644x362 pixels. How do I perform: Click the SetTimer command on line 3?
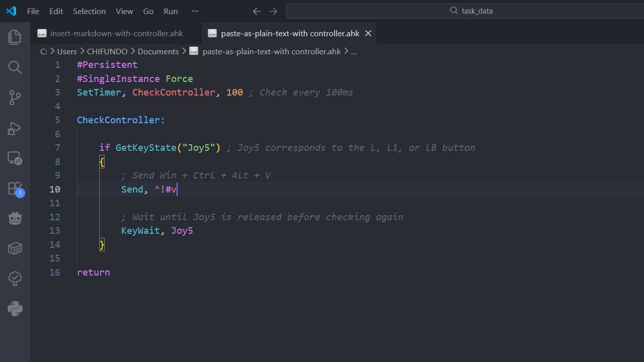99,93
